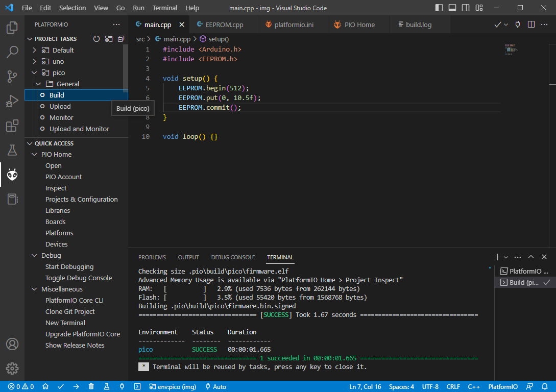Viewport: 556px width, 392px height.
Task: Toggle secondary side bar layout button
Action: (x=466, y=8)
